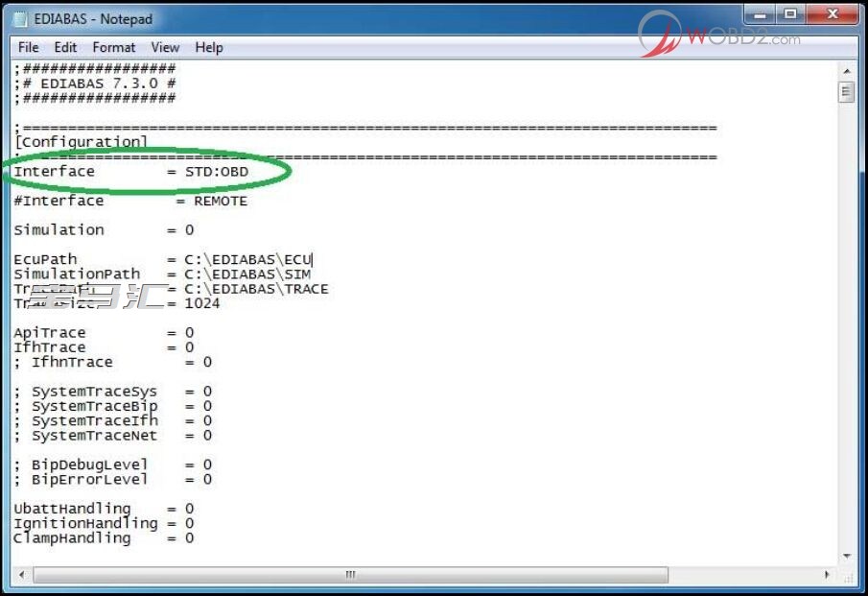Click the 'SystemTraceNet' line
The height and width of the screenshot is (596, 868).
pos(113,436)
